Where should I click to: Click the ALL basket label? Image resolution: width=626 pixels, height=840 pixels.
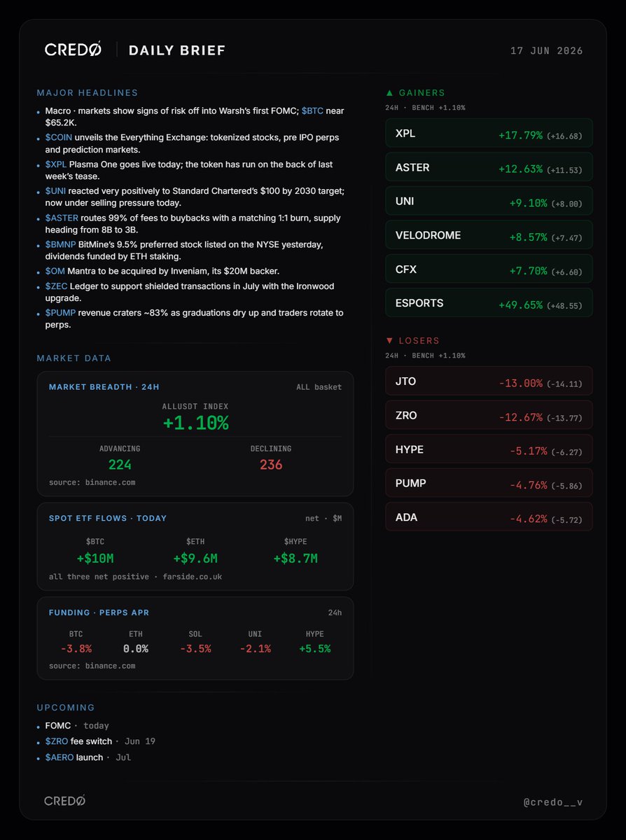tap(319, 387)
